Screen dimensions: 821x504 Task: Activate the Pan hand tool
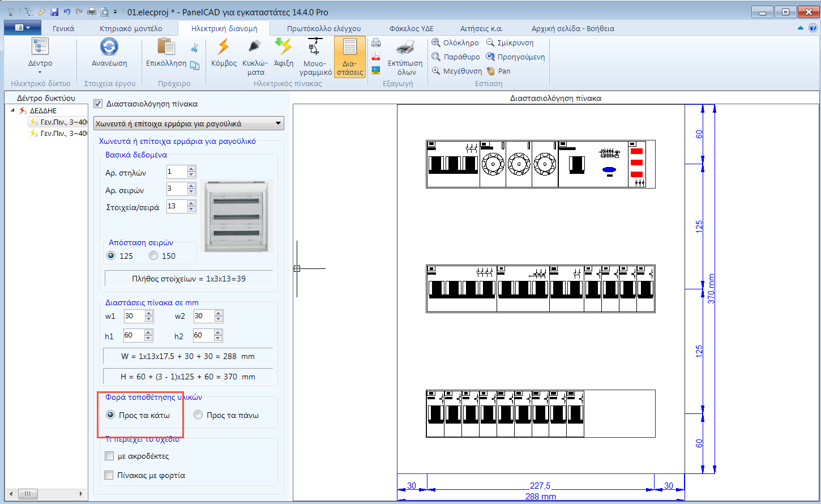tap(491, 71)
